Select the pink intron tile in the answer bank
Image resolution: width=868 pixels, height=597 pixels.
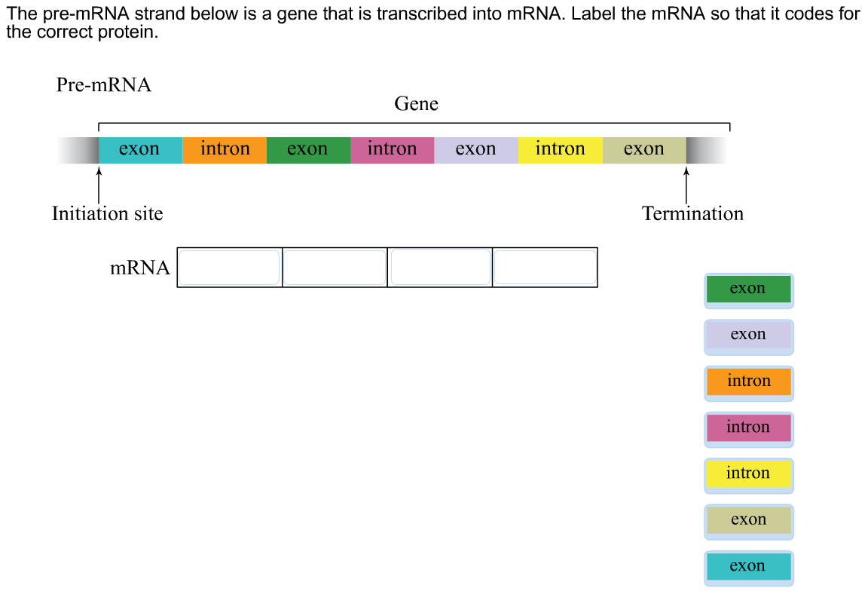(748, 428)
